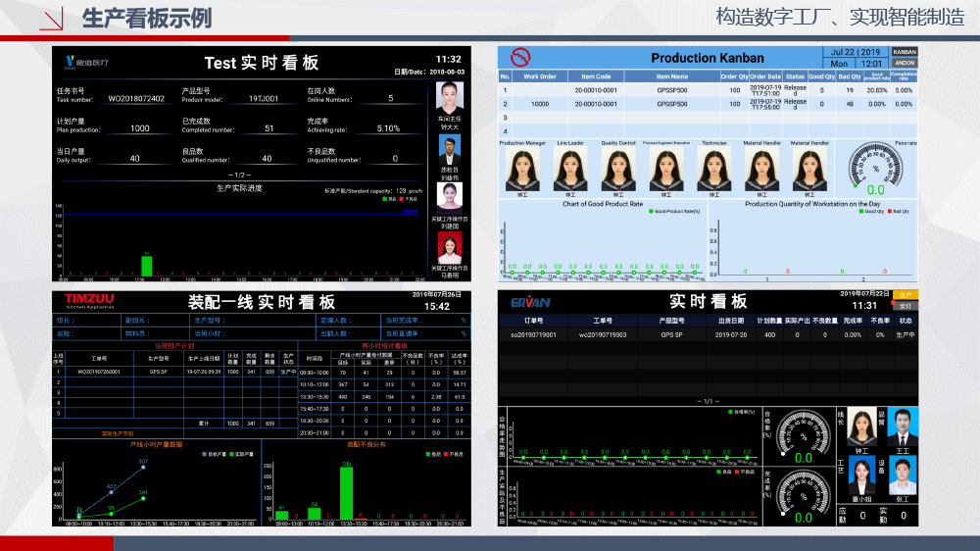This screenshot has height=551, width=980.
Task: Open the 刘建国 operator photo on Test board
Action: [x=450, y=198]
